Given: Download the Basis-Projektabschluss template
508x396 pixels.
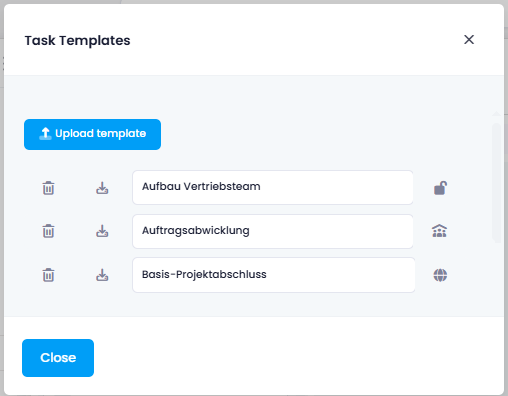Looking at the screenshot, I should (102, 275).
